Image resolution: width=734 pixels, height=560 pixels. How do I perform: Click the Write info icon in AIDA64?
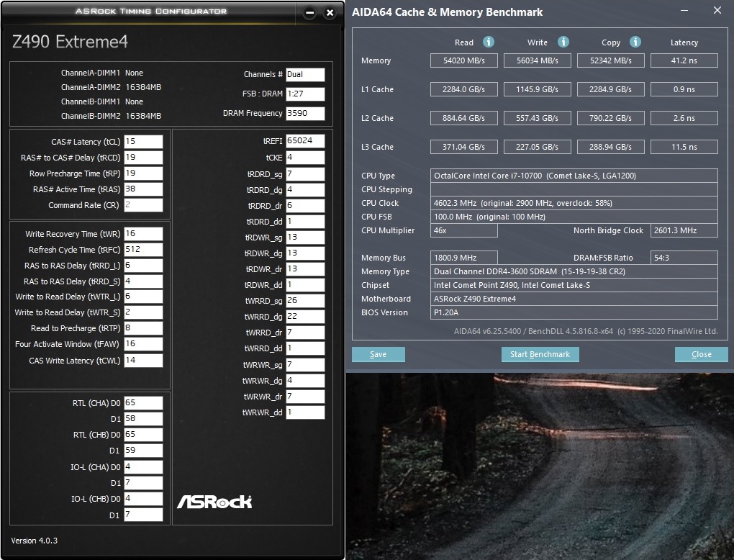[563, 42]
